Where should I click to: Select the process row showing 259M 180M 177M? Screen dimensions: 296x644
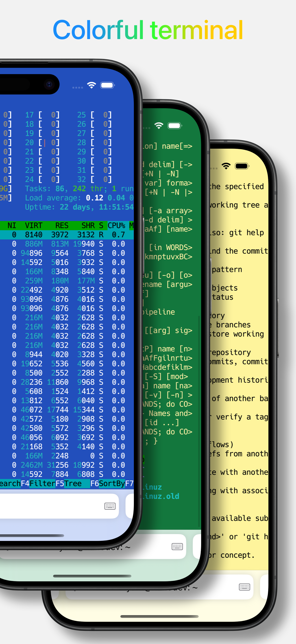67,281
